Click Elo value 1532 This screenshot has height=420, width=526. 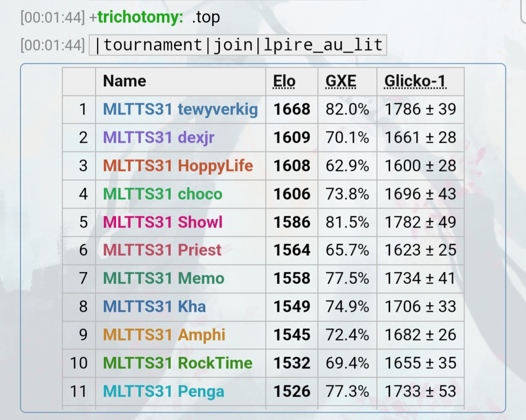[x=292, y=363]
